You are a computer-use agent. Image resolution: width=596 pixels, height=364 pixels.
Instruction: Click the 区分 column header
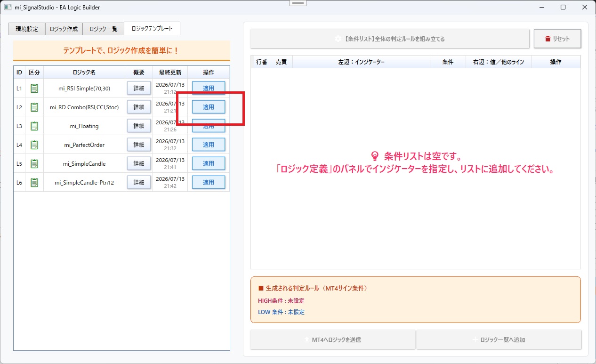click(34, 72)
